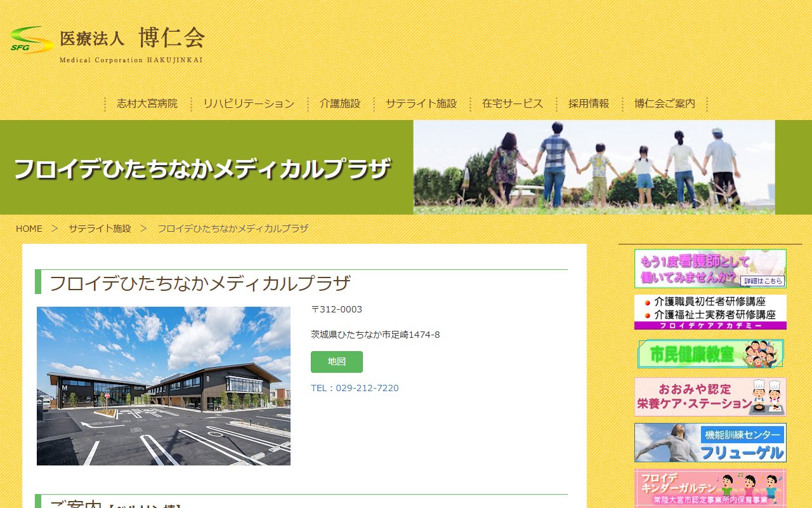812x508 pixels.
Task: Open the もう1度看護師として banner
Action: click(x=710, y=269)
